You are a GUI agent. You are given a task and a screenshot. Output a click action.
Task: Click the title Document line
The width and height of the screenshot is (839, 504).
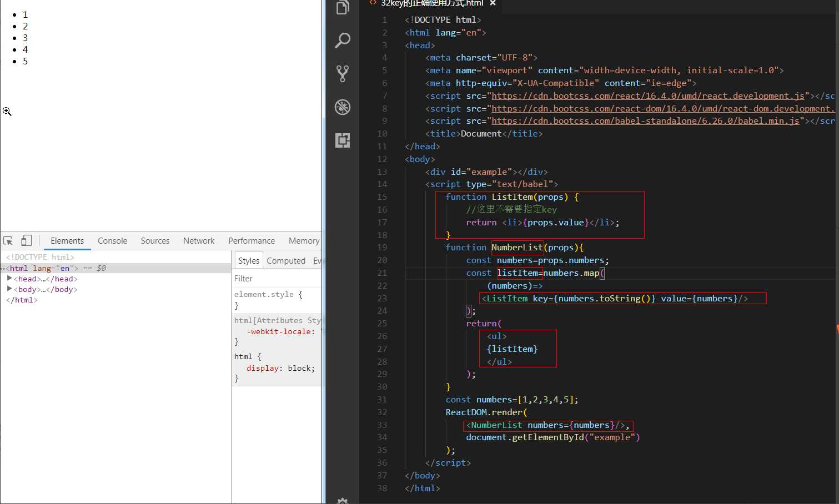click(484, 133)
